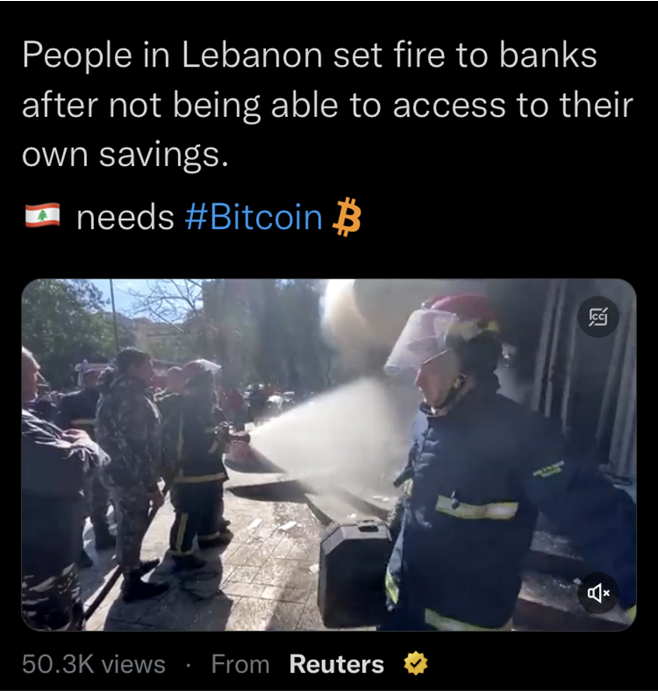Unmute the video with speaker icon
658x691 pixels.
click(599, 594)
